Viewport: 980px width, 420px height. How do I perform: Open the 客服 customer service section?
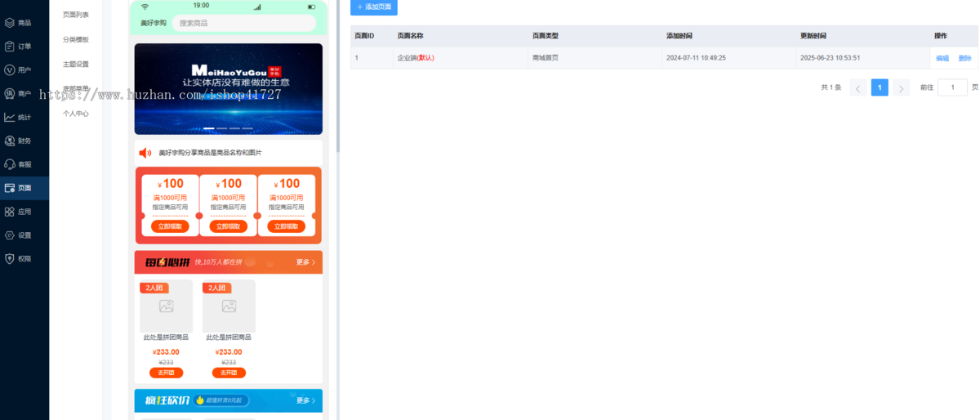click(x=24, y=164)
